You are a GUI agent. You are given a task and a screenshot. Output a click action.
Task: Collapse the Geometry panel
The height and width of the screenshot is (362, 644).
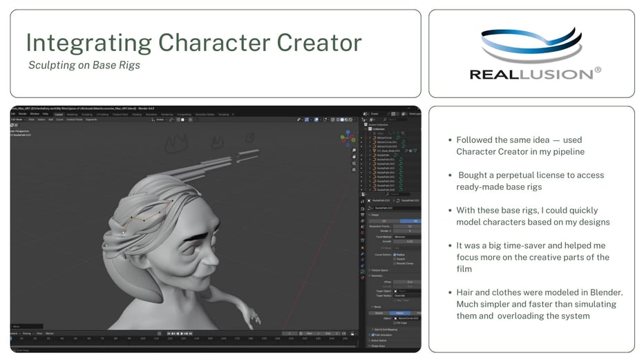(x=376, y=276)
